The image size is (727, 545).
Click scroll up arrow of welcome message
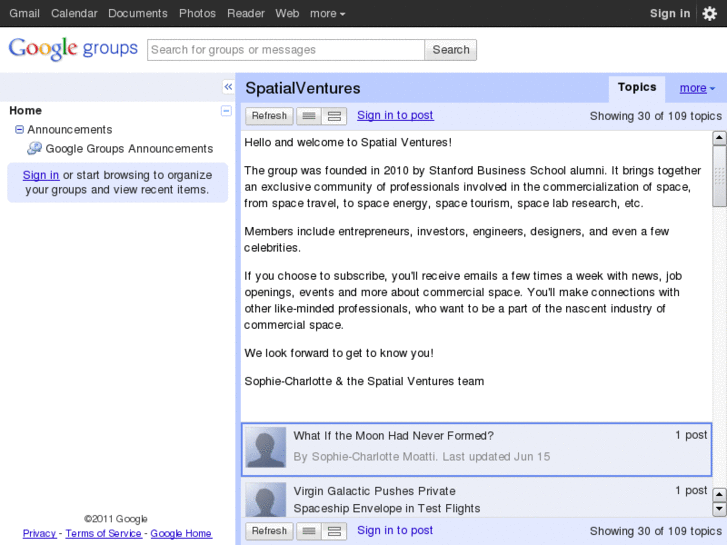[719, 138]
